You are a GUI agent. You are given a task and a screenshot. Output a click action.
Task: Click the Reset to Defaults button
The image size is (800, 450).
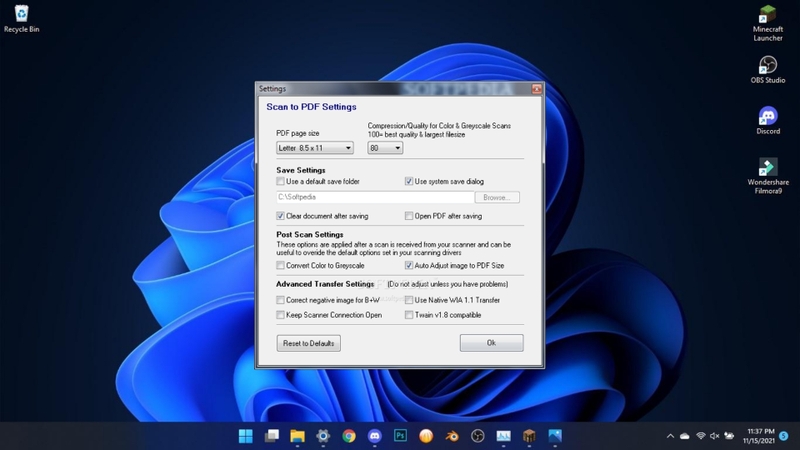[x=309, y=343]
